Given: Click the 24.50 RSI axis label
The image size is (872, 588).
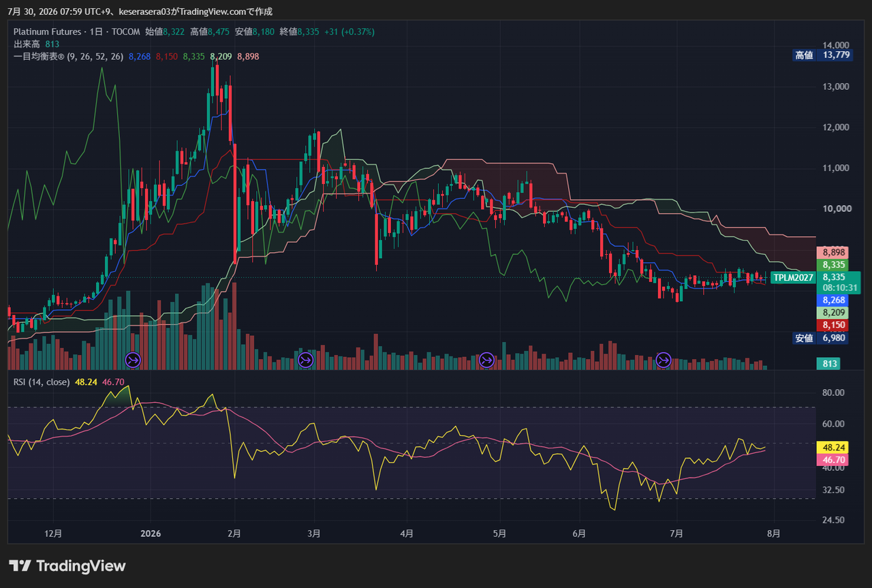Looking at the screenshot, I should point(834,520).
